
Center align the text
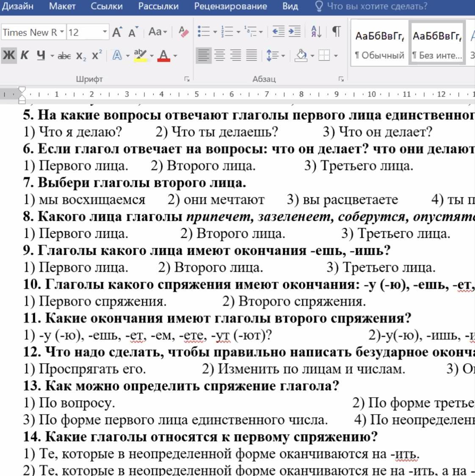tap(219, 55)
